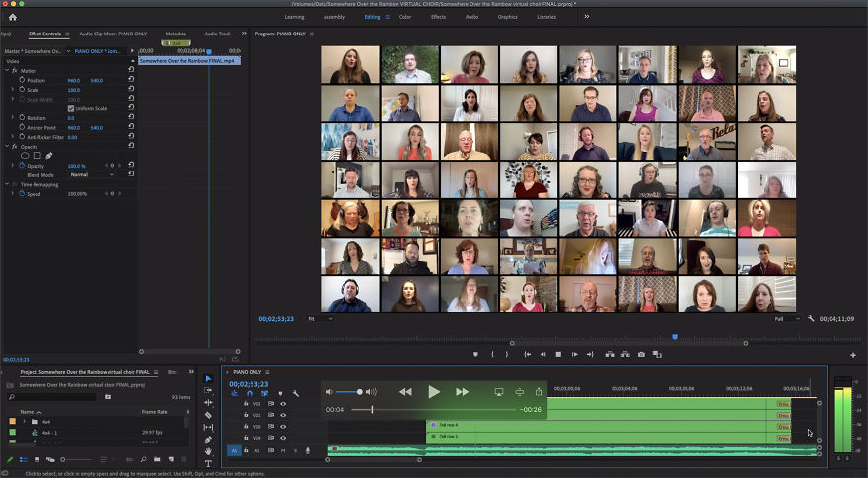Select the Razor tool
The height and width of the screenshot is (478, 868).
(x=208, y=415)
